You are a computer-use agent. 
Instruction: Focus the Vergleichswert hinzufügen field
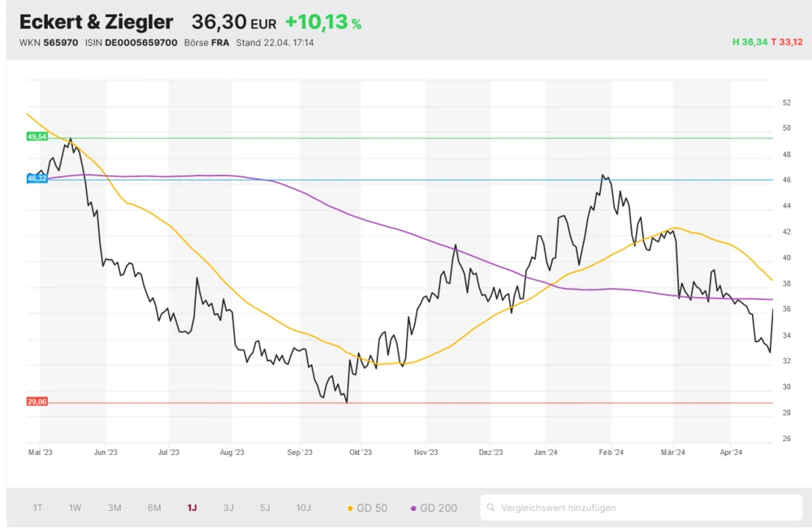coord(641,508)
